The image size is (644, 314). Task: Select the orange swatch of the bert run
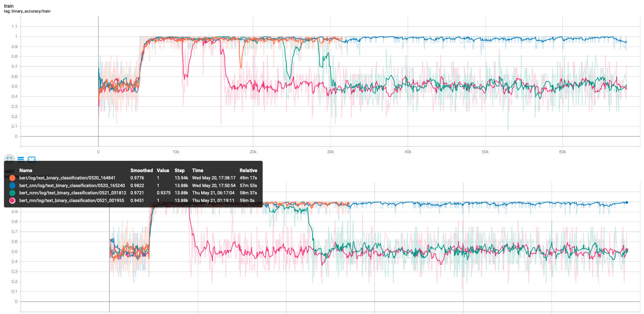pyautogui.click(x=13, y=178)
